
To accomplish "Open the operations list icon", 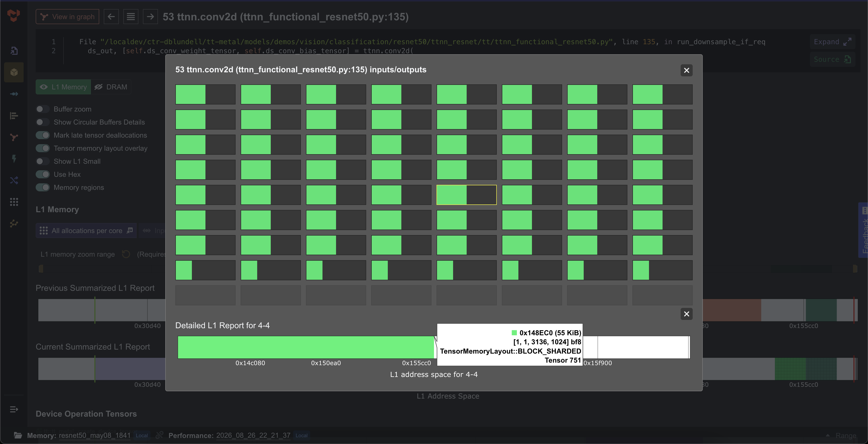I will point(131,17).
